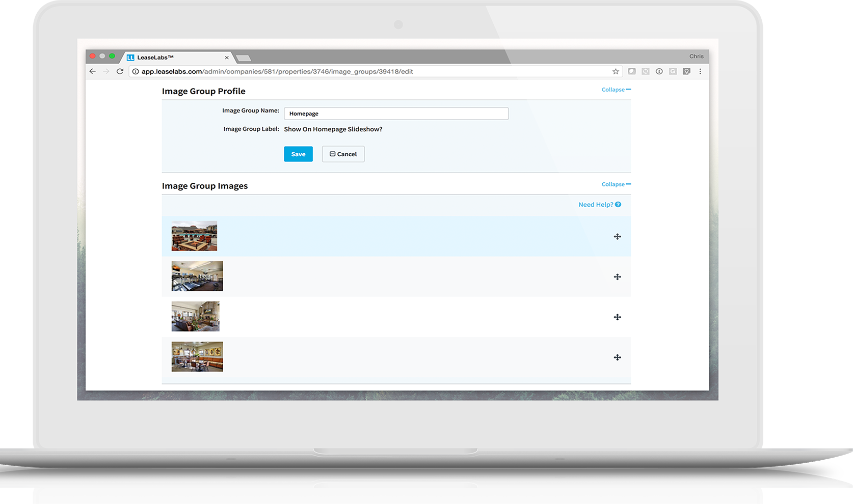Open a new browser tab
The width and height of the screenshot is (853, 504).
pos(244,58)
